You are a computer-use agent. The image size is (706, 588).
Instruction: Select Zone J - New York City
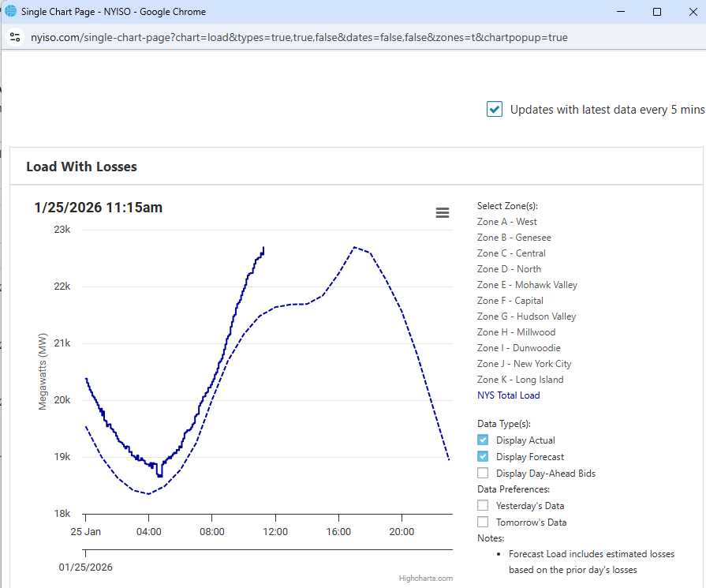tap(525, 364)
